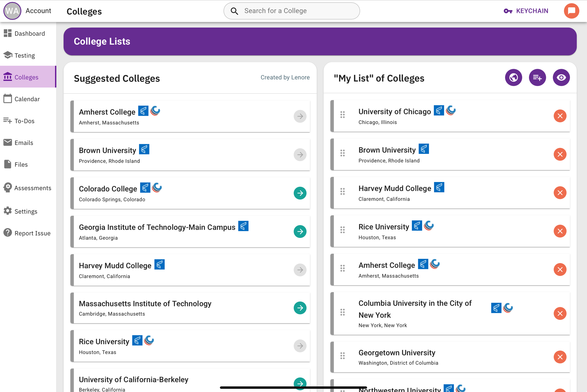The width and height of the screenshot is (587, 392).
Task: Click the drag handle beside Harvey Mudd College
Action: click(x=342, y=192)
